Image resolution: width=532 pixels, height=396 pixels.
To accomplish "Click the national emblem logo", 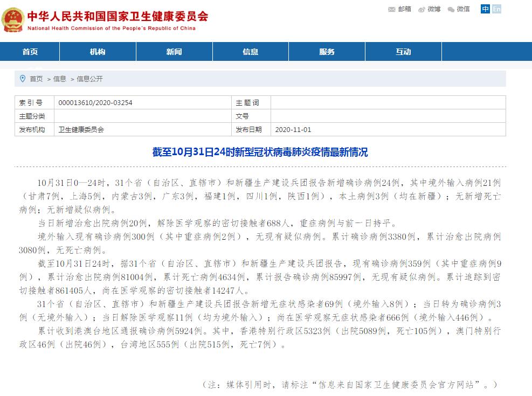I will click(12, 20).
